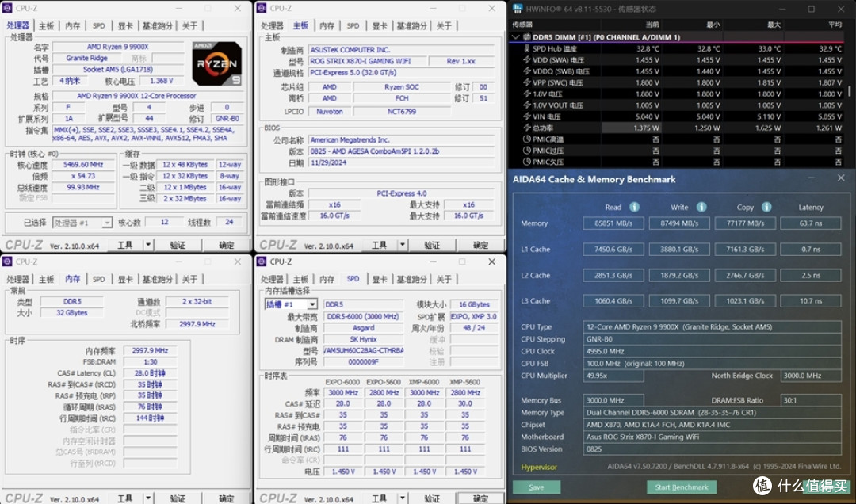
Task: Open 工具 dropdown arrow in CPU-Z SPD window
Action: tap(403, 498)
